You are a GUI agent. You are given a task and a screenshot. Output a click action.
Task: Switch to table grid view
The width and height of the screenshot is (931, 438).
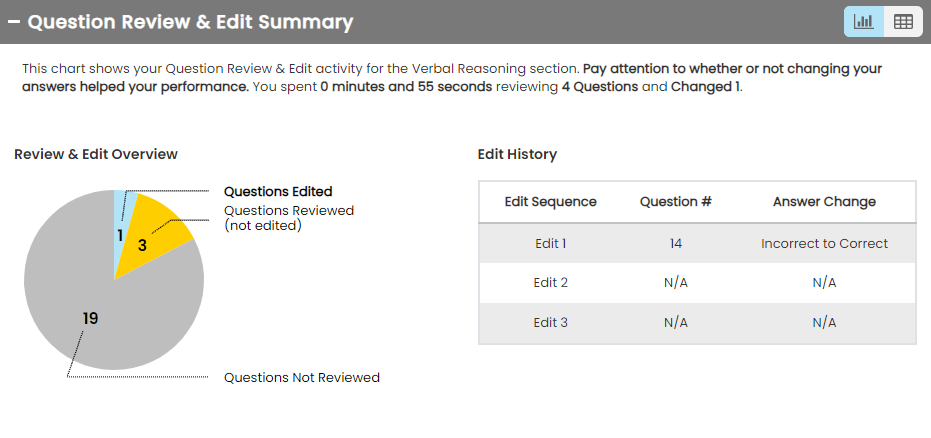[x=903, y=22]
